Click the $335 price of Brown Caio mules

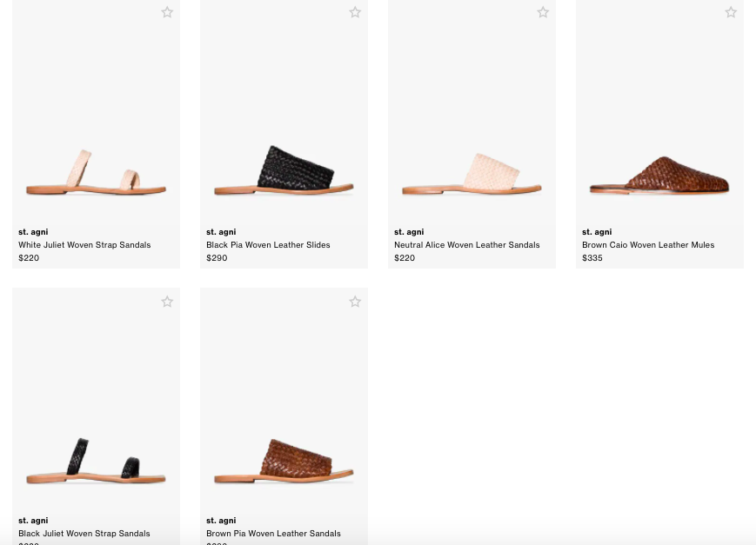click(x=592, y=258)
